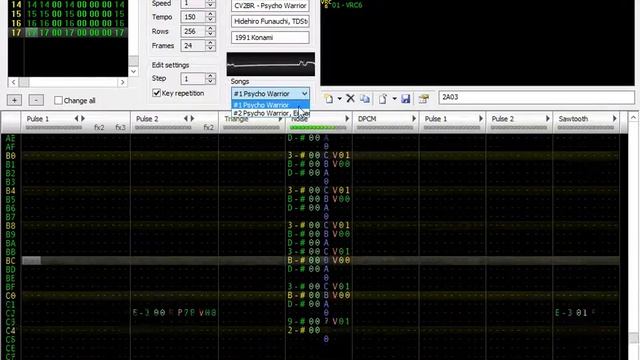Add a frame with the plus button
Screen dimensions: 640x360
click(x=14, y=100)
